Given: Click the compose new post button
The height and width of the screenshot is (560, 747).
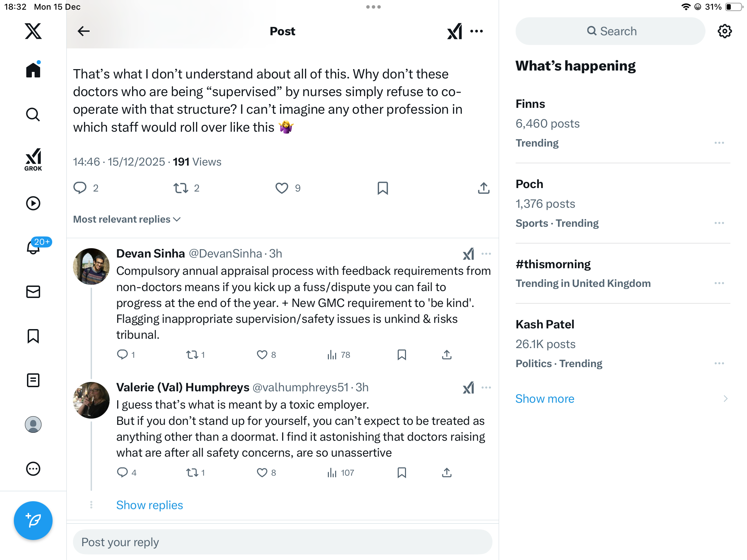Looking at the screenshot, I should [33, 520].
